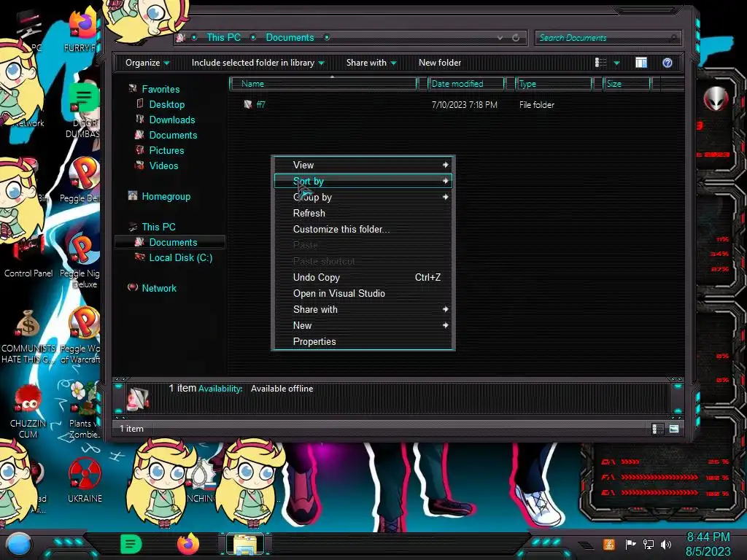Click File Explorer taskbar button

[x=245, y=544]
